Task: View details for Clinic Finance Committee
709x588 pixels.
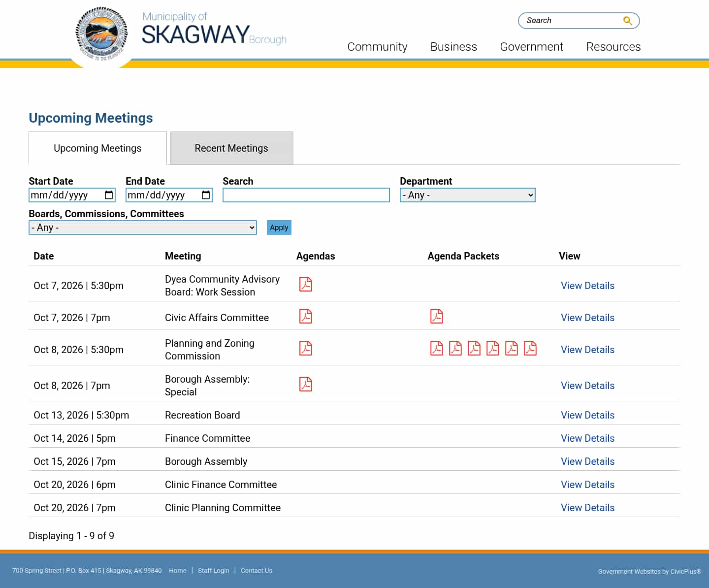Action: (587, 485)
